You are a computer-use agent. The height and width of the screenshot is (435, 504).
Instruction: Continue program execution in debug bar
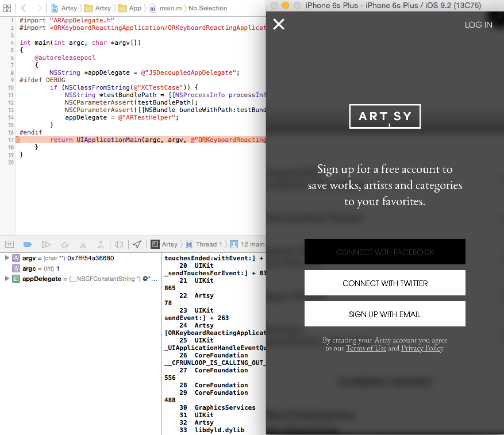(46, 244)
